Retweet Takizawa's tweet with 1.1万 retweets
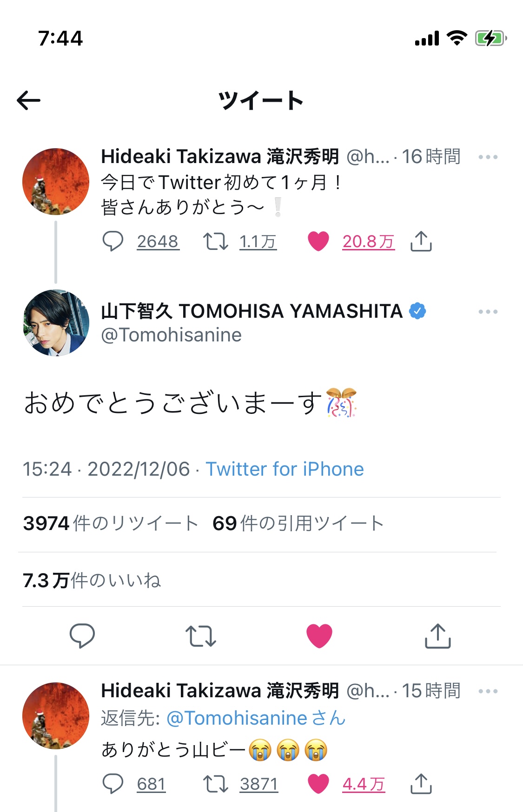 [215, 241]
